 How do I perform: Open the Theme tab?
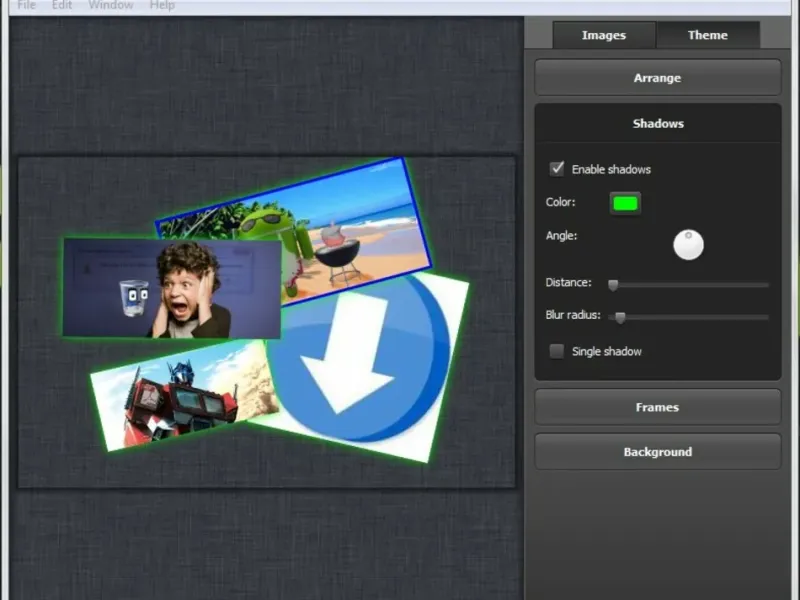click(707, 35)
